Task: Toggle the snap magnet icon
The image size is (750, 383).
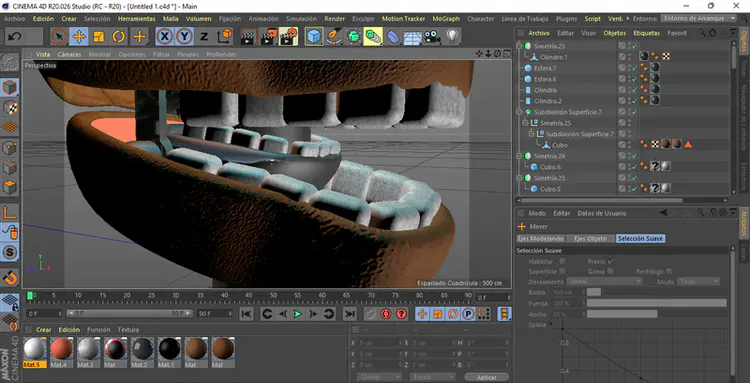Action: click(10, 277)
